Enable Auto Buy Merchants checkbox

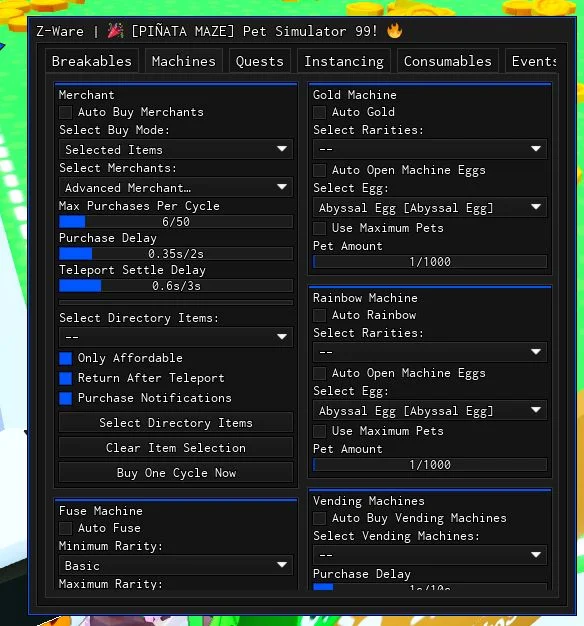[x=65, y=112]
